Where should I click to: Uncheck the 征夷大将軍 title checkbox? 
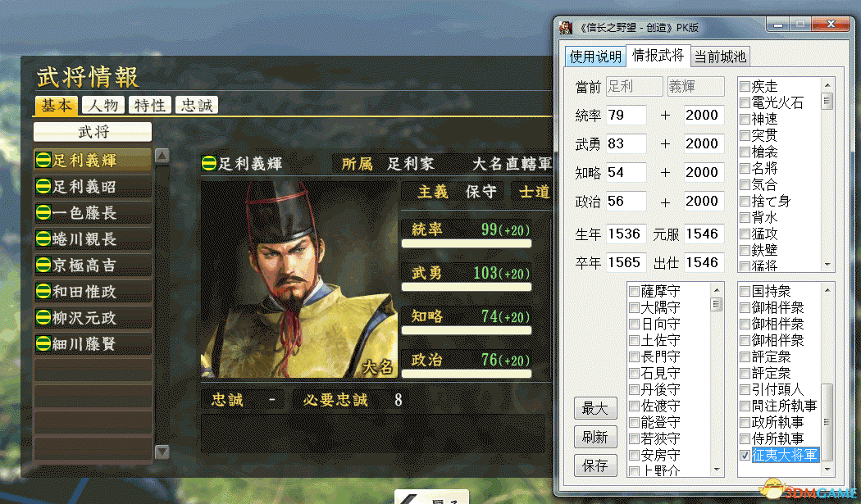point(745,455)
